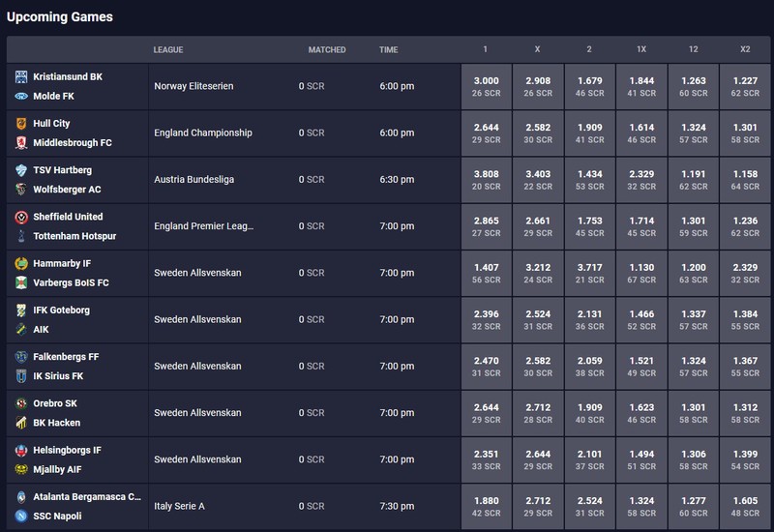Click the Kristiansund BK team crest icon
Viewport: 774px width, 532px height.
[x=21, y=76]
